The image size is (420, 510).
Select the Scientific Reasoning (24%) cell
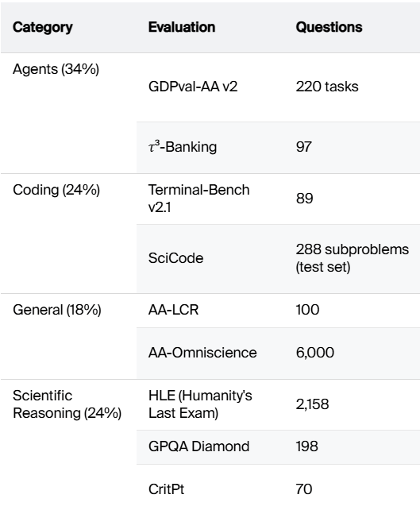click(x=67, y=404)
